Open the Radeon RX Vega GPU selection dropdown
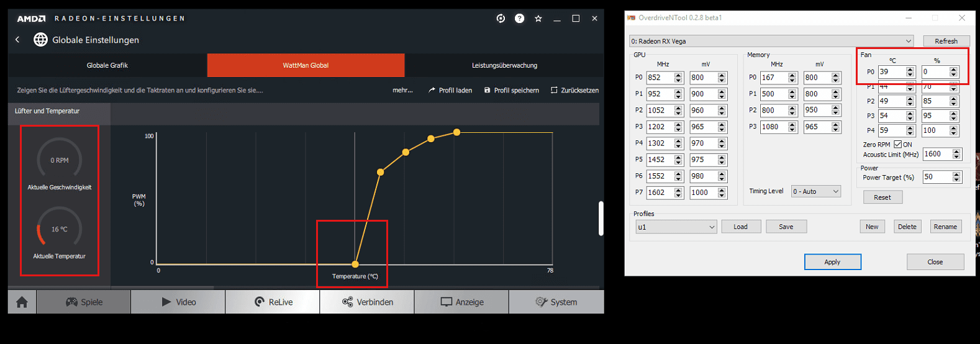980x344 pixels. [x=771, y=41]
